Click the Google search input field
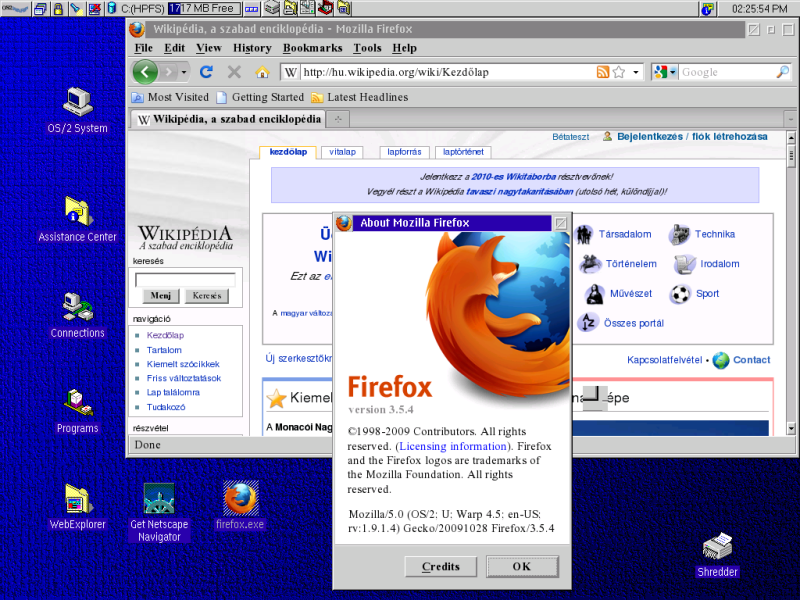The height and width of the screenshot is (600, 800). [x=728, y=72]
